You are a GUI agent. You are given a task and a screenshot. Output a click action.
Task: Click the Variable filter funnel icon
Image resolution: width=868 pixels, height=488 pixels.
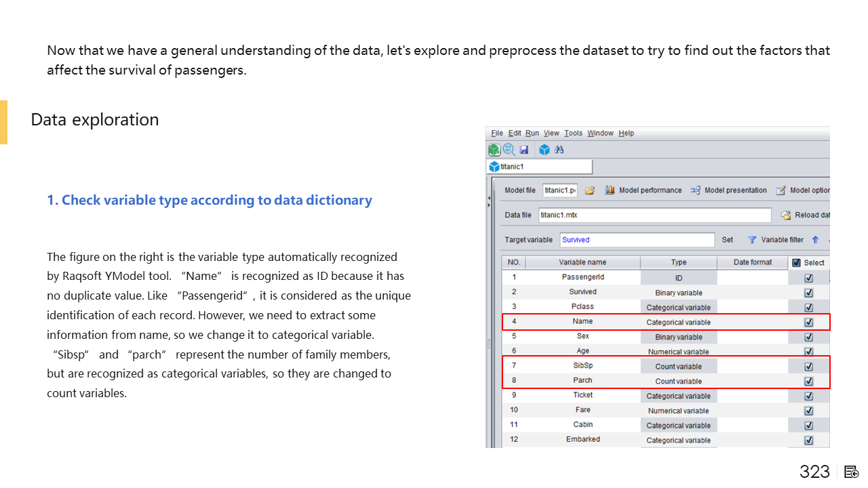[x=751, y=240]
